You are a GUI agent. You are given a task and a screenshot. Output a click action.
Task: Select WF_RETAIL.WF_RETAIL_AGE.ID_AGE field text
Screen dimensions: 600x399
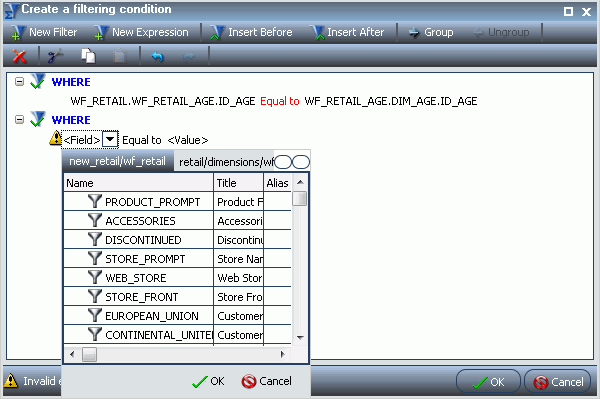click(x=163, y=101)
